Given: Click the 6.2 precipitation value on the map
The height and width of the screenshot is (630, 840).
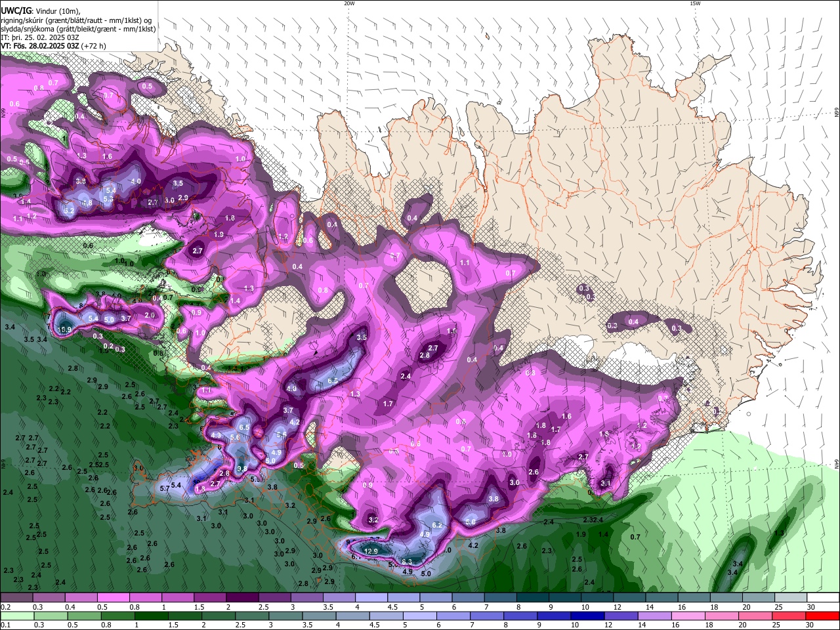Looking at the screenshot, I should coord(438,526).
